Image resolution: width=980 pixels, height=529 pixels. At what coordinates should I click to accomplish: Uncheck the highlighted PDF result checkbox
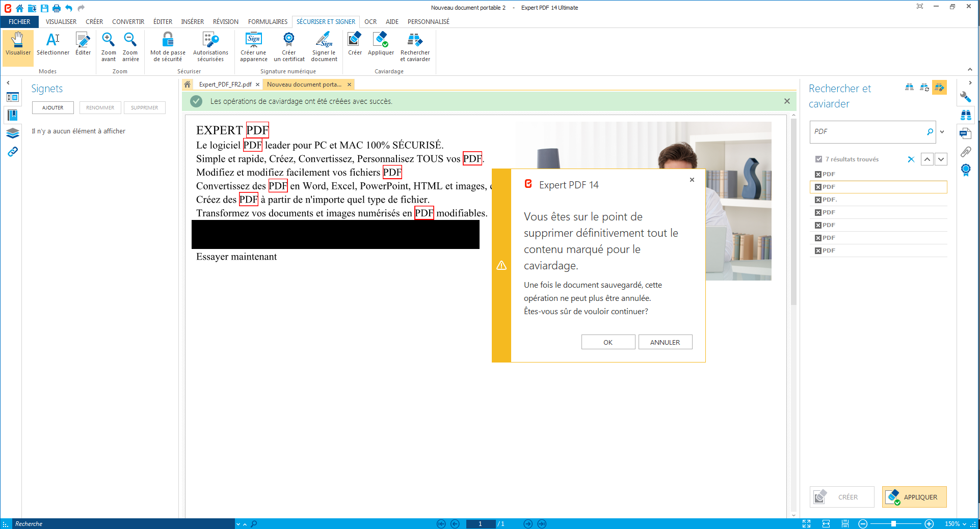coord(818,187)
